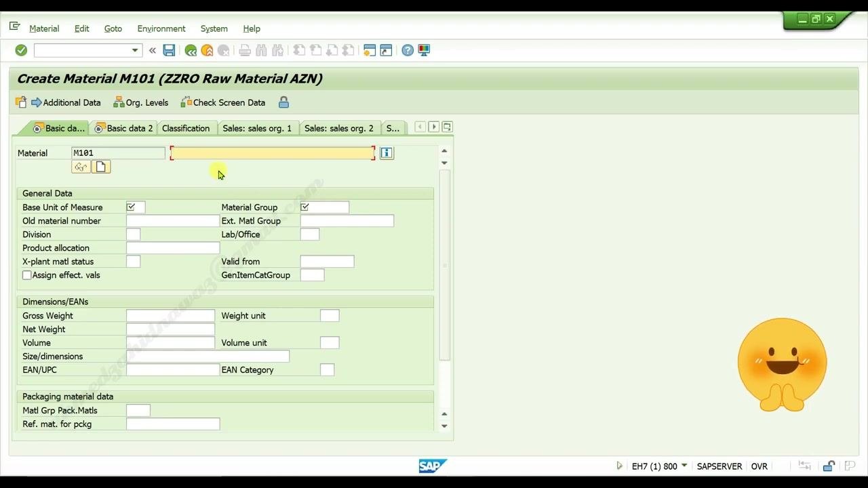
Task: Click the orange Exit icon
Action: [x=207, y=50]
